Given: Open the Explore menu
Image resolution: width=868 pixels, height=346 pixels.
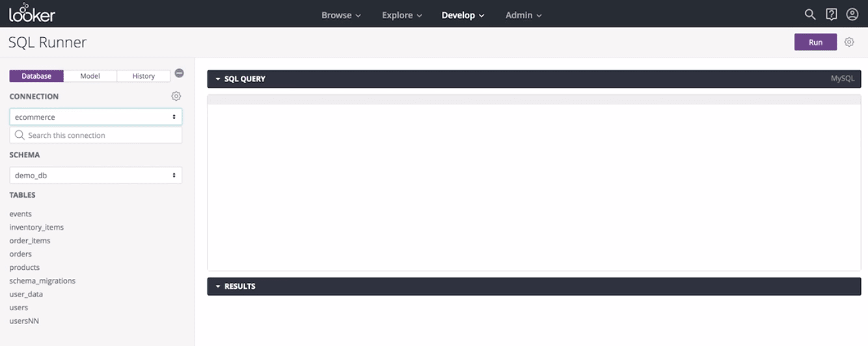Looking at the screenshot, I should [x=402, y=15].
